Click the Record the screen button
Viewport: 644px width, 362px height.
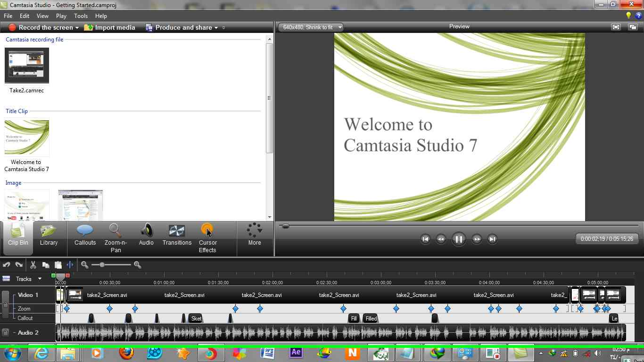[41, 27]
